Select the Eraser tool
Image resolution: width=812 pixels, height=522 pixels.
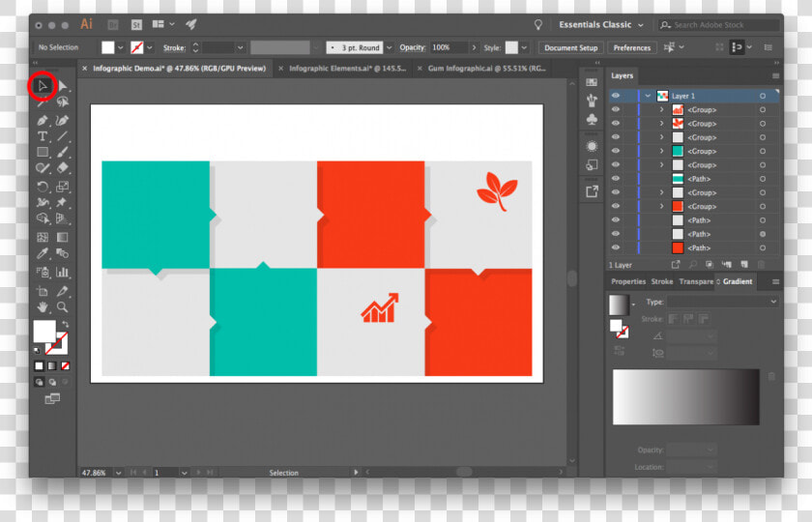click(62, 168)
